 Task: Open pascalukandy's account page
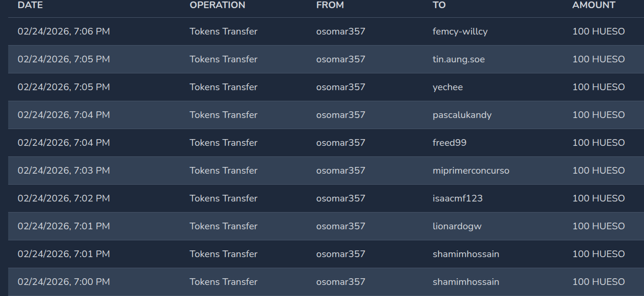point(462,115)
